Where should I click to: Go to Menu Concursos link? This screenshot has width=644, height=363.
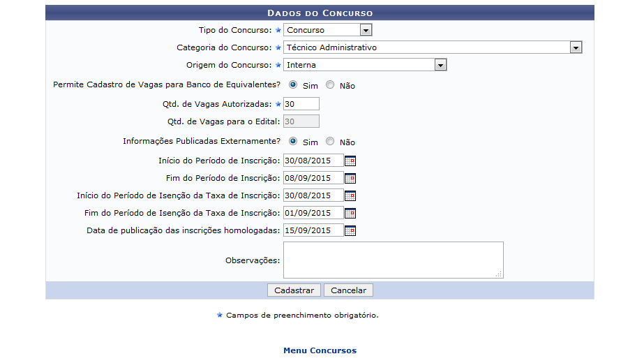click(320, 350)
